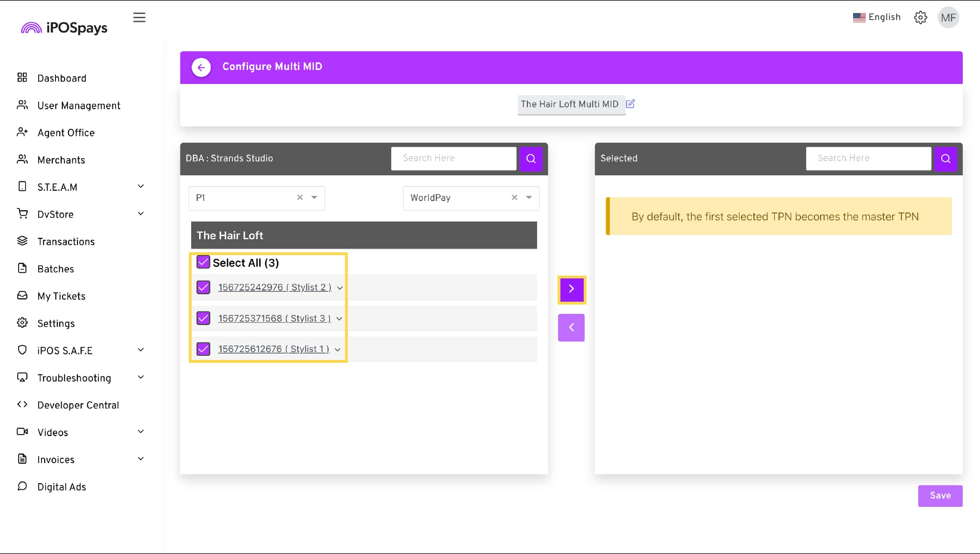Click the hamburger menu icon to collapse sidebar

[x=139, y=18]
